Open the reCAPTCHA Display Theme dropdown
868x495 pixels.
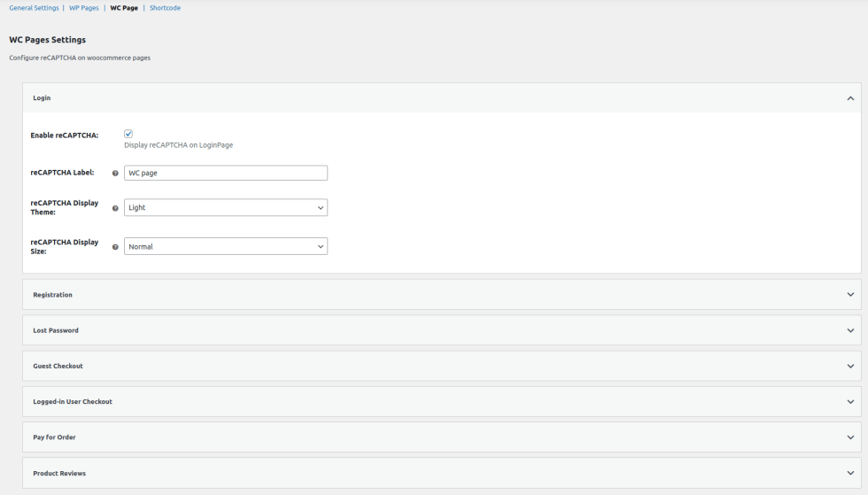tap(226, 207)
